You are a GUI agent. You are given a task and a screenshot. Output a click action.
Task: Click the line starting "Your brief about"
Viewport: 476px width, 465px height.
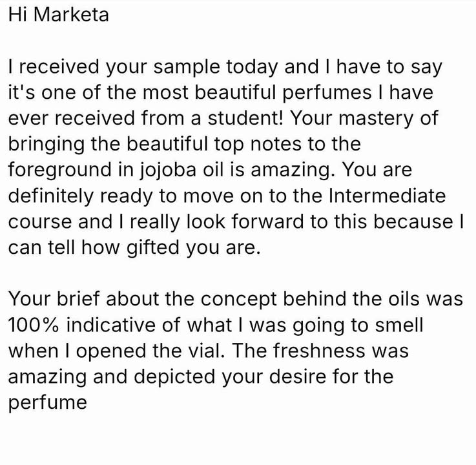tap(236, 299)
